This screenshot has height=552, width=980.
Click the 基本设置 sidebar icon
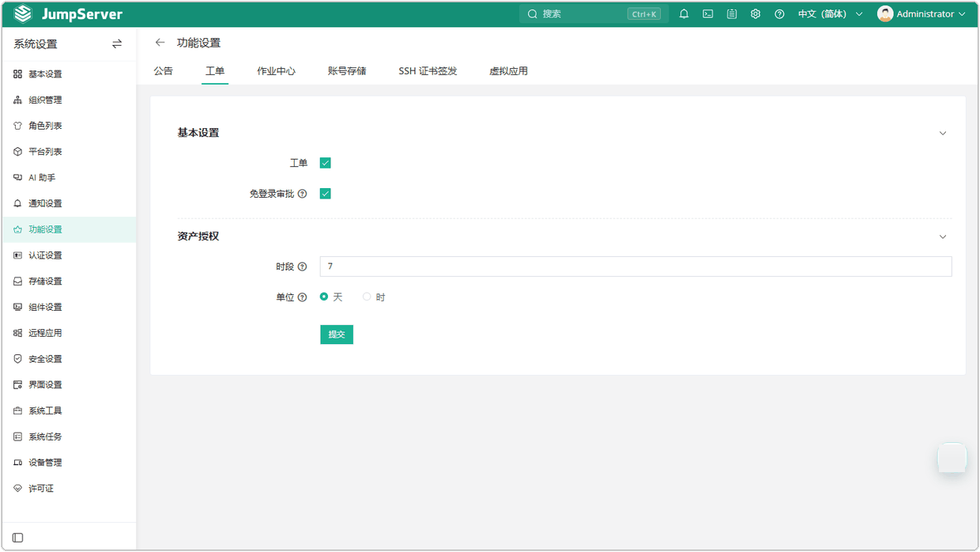pos(18,74)
